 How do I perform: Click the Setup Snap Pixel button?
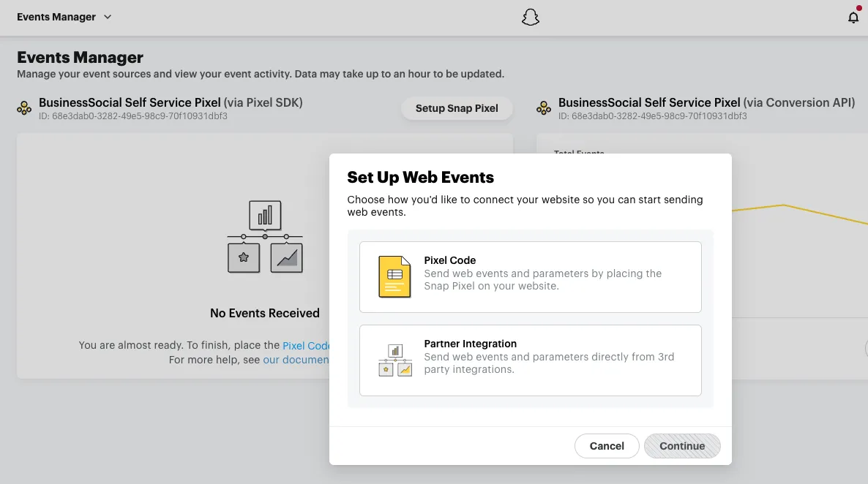tap(457, 108)
